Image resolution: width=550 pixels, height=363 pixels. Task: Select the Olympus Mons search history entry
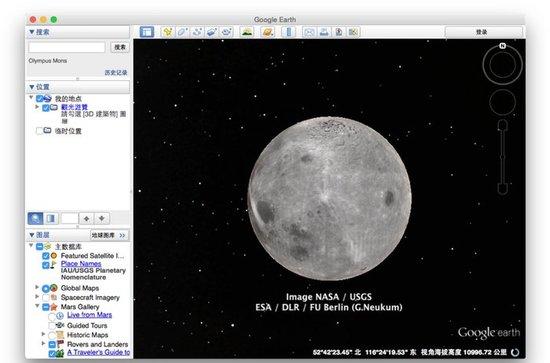click(x=48, y=61)
